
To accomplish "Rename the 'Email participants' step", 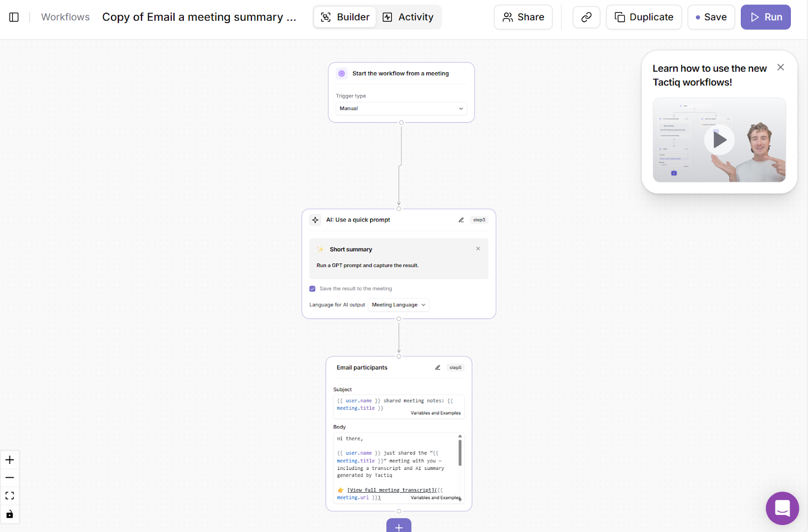I will point(437,367).
